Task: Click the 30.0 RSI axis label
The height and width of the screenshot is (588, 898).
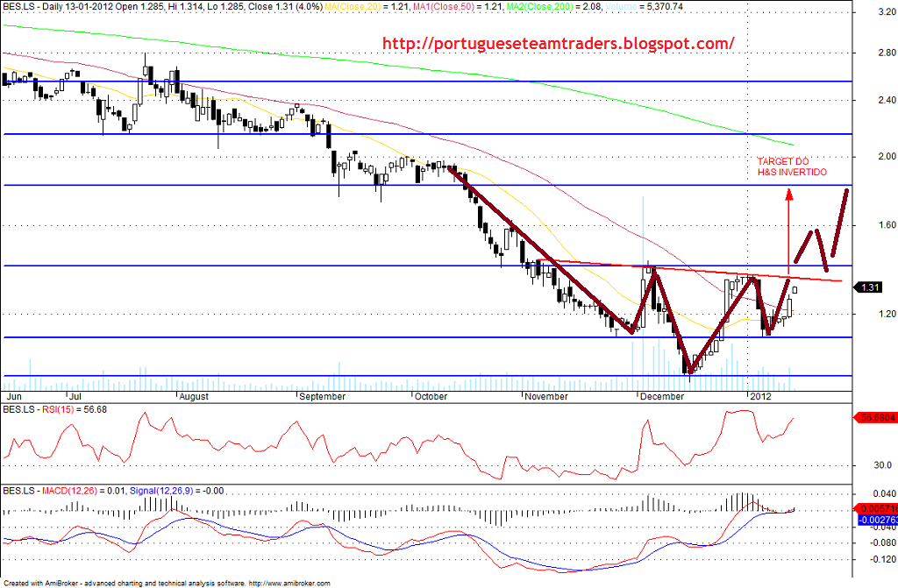Action: tap(882, 465)
